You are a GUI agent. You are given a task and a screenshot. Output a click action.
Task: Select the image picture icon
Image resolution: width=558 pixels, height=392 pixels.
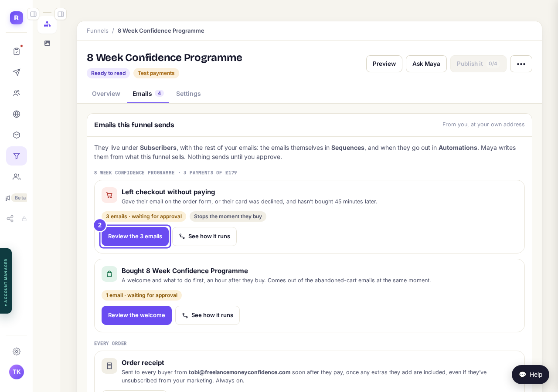point(47,43)
